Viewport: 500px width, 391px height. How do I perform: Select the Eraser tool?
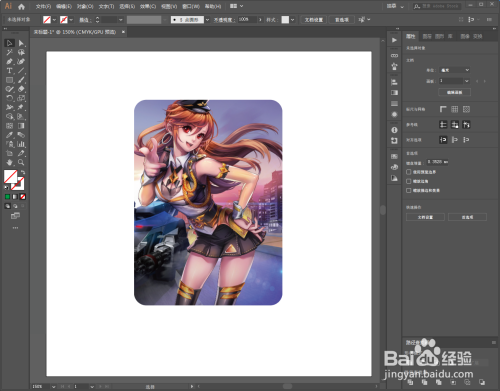tap(21, 89)
